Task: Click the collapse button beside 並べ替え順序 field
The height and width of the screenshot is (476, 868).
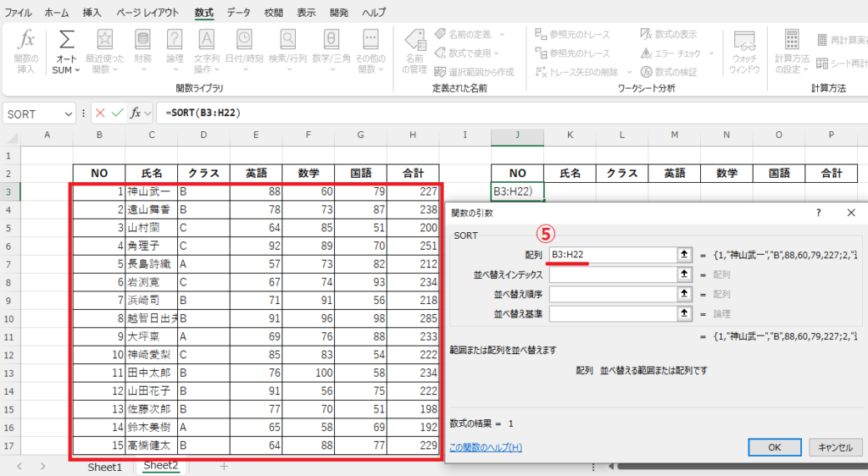Action: click(x=684, y=294)
